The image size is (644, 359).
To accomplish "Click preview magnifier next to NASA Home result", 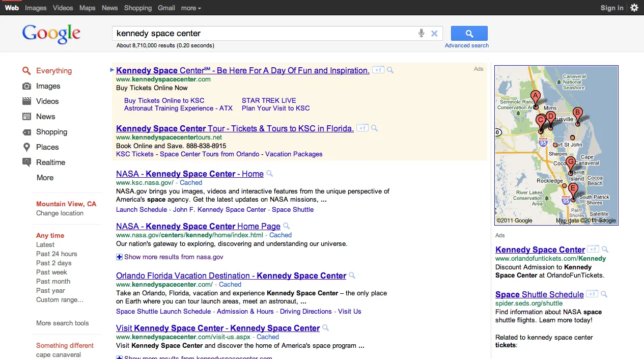I will pyautogui.click(x=270, y=174).
